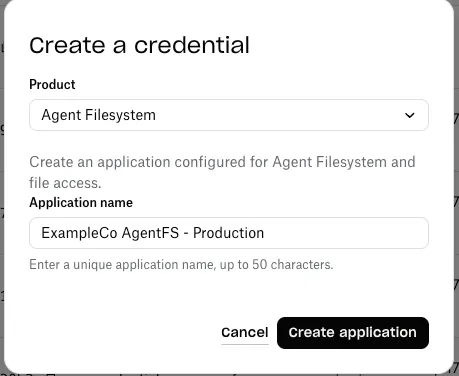Image resolution: width=459 pixels, height=376 pixels.
Task: Click the 'Application name' field label
Action: tap(81, 203)
